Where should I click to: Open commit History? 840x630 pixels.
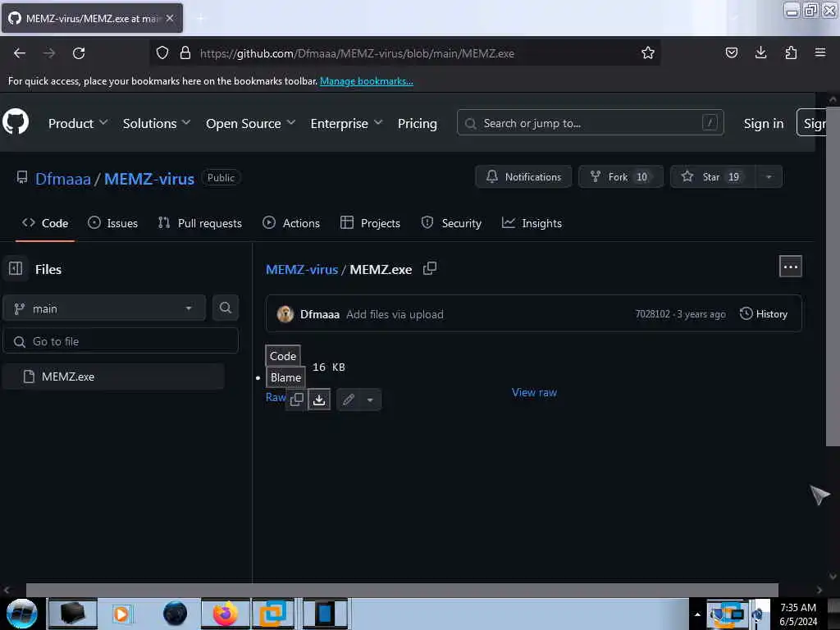click(x=764, y=314)
